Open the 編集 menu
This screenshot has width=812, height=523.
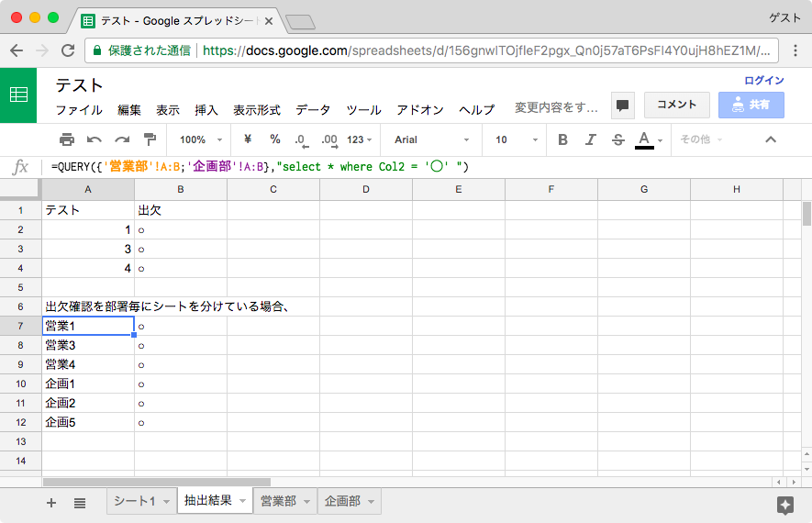[x=129, y=110]
